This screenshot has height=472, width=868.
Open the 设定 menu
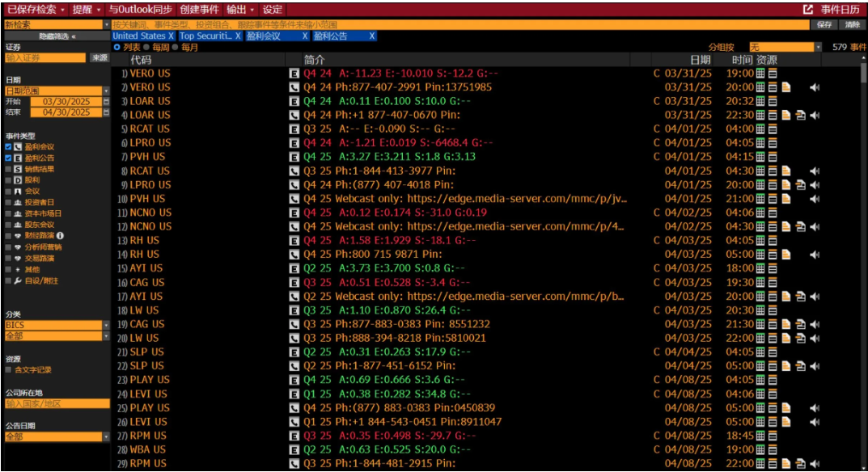point(273,10)
